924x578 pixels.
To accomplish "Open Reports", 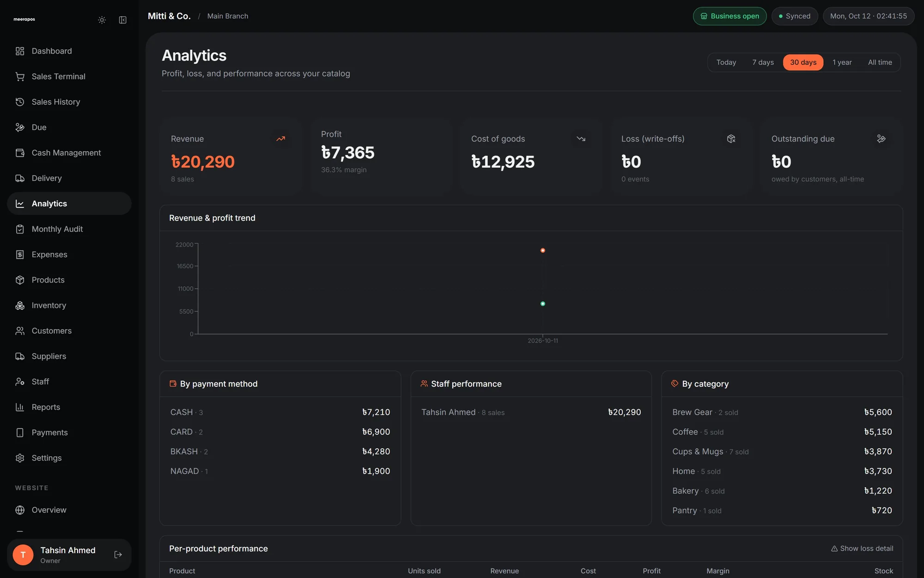I will point(69,407).
